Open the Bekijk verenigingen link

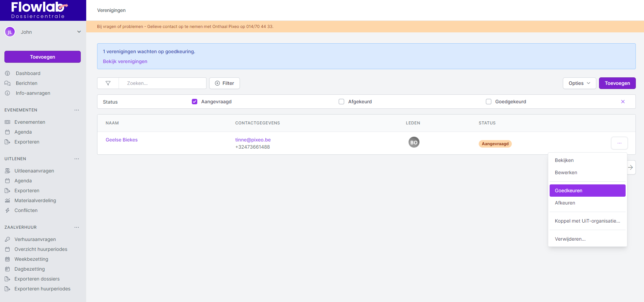125,61
